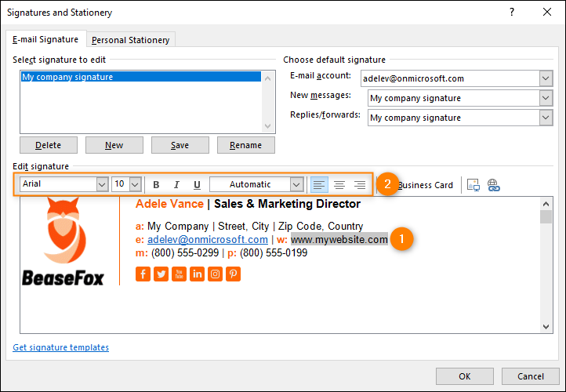
Task: Open the Automatic font color dropdown
Action: click(x=296, y=185)
